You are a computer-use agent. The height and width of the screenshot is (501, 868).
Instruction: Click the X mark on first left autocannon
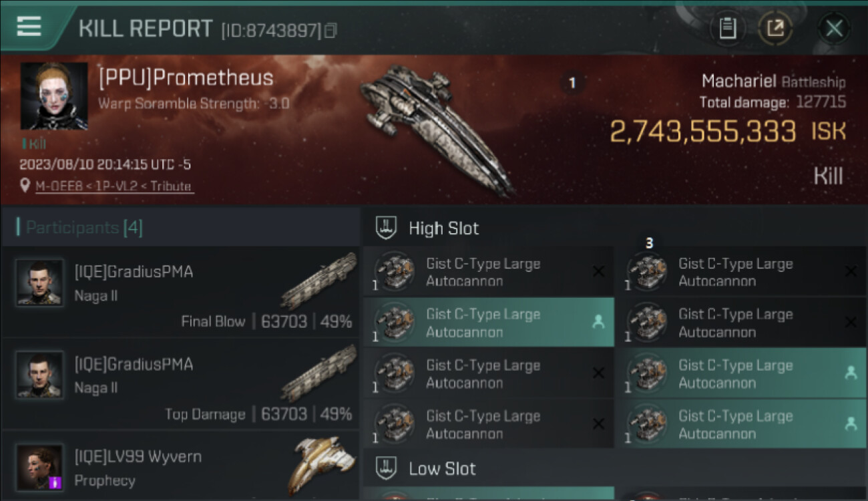click(598, 271)
